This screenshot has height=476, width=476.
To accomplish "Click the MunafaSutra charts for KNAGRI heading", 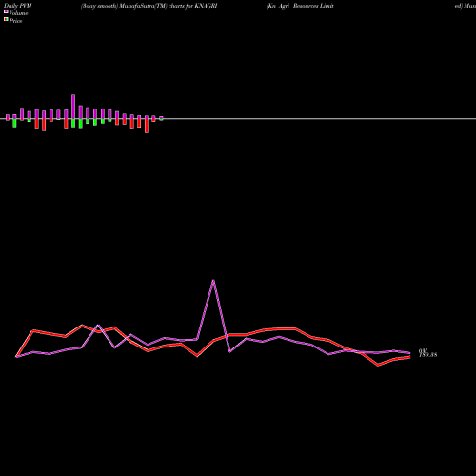I will tap(149, 6).
